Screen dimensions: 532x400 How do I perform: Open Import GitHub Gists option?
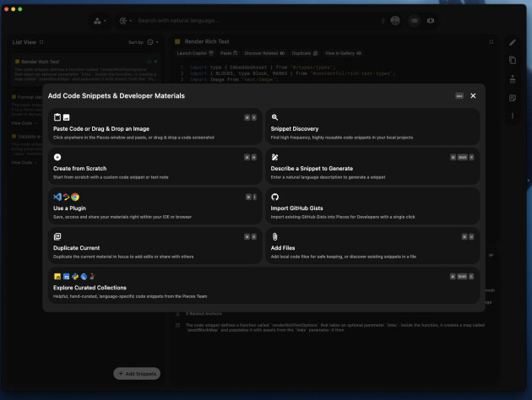pyautogui.click(x=372, y=206)
